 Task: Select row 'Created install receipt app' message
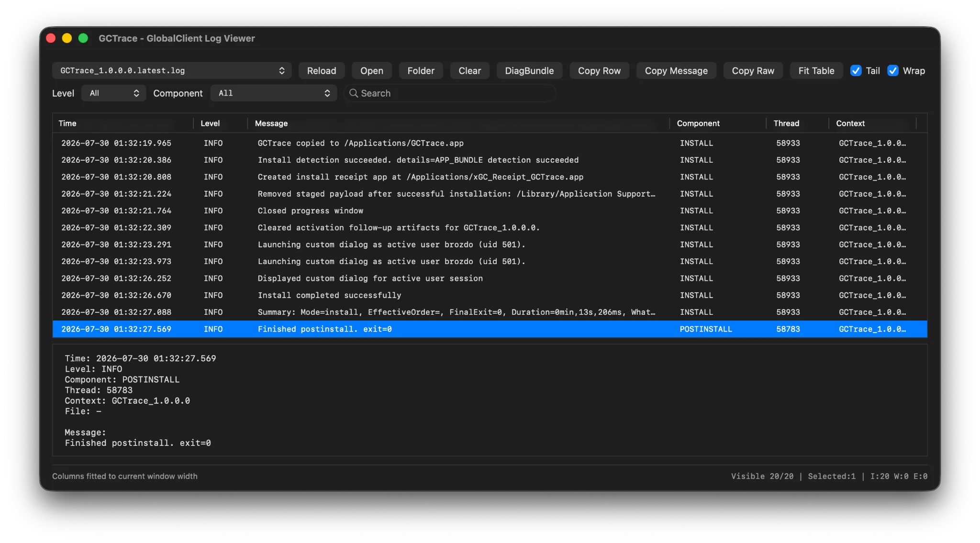point(490,177)
